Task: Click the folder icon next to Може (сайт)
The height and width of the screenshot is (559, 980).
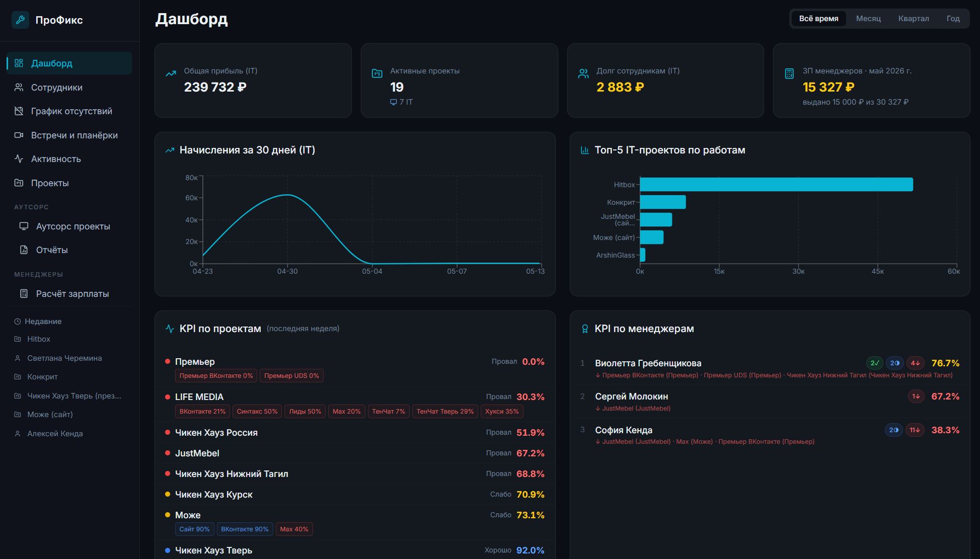Action: (18, 415)
